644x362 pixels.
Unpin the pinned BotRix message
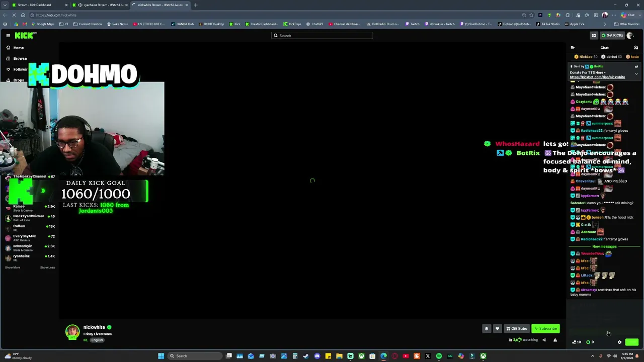pyautogui.click(x=636, y=66)
